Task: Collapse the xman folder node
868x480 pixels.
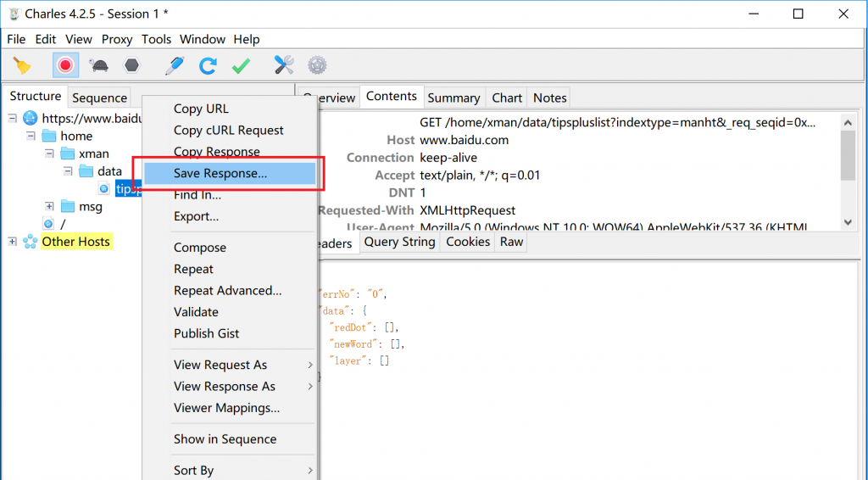Action: 49,153
